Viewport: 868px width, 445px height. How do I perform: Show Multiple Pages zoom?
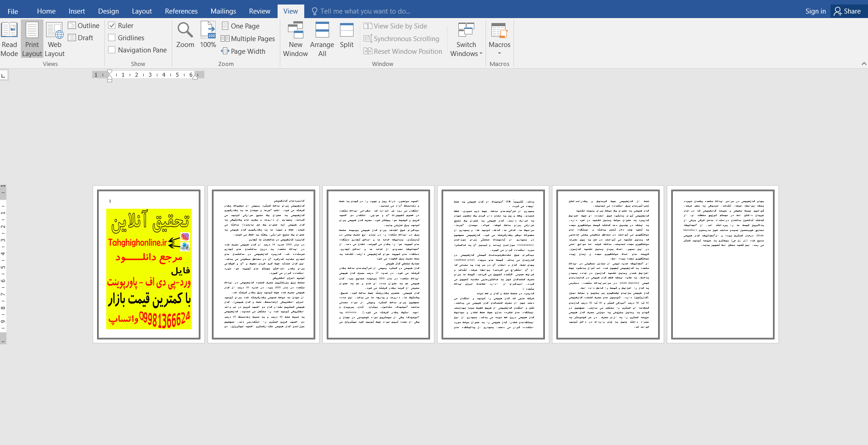pyautogui.click(x=248, y=38)
